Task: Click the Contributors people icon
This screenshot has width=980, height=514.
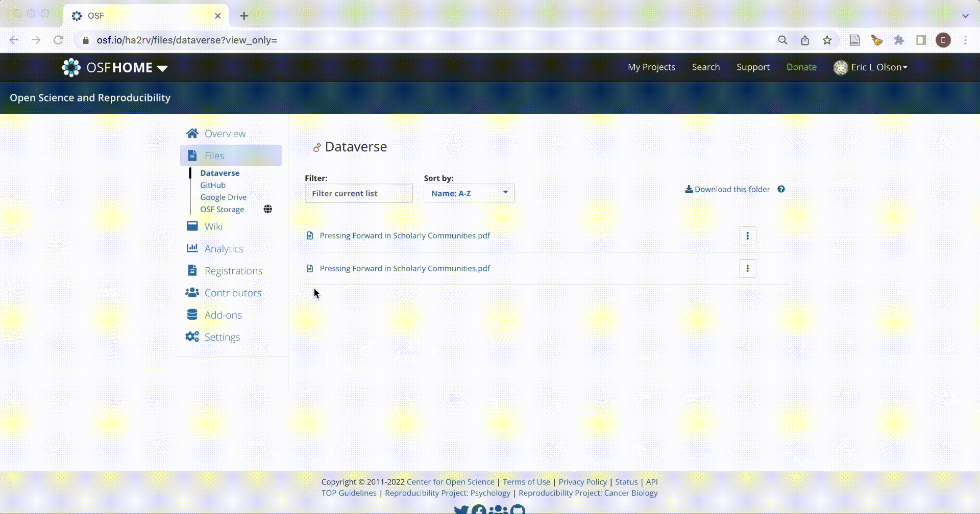Action: (x=192, y=293)
